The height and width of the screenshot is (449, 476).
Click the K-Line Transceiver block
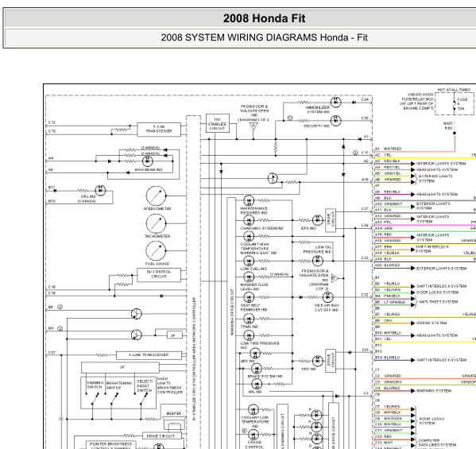coord(149,355)
